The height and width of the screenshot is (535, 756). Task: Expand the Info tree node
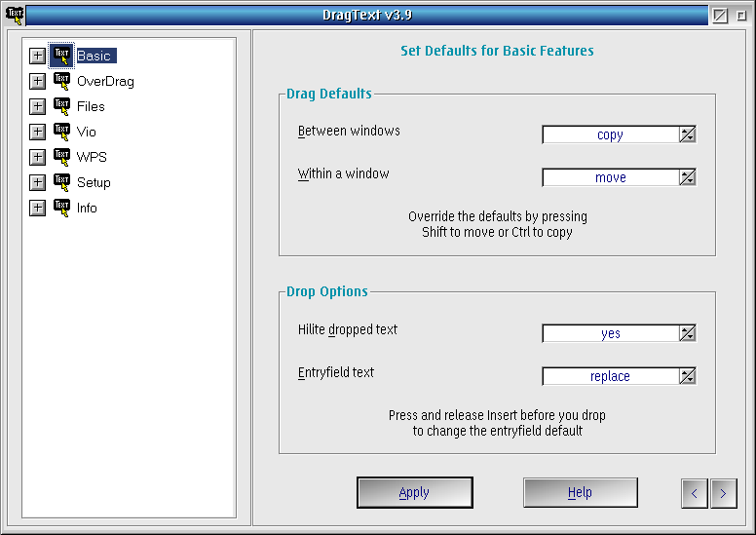tap(38, 208)
